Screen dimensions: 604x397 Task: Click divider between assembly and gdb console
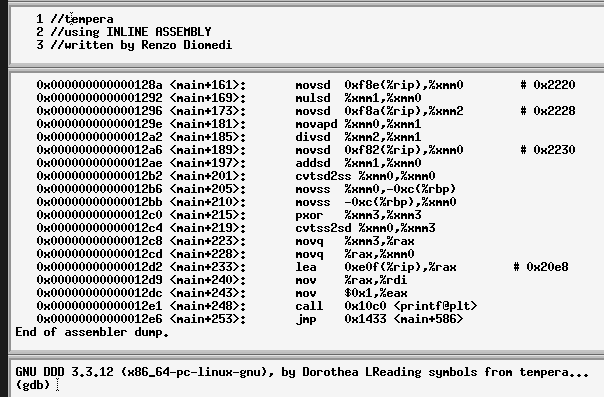tap(306, 354)
